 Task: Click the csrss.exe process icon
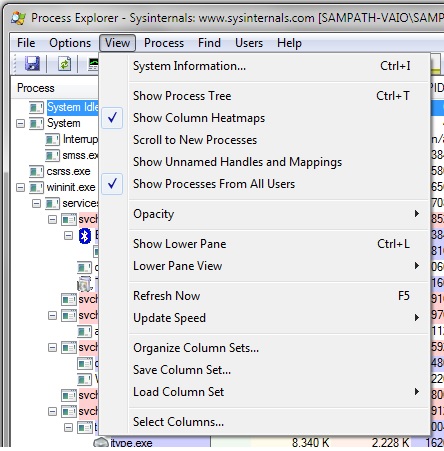pyautogui.click(x=36, y=171)
